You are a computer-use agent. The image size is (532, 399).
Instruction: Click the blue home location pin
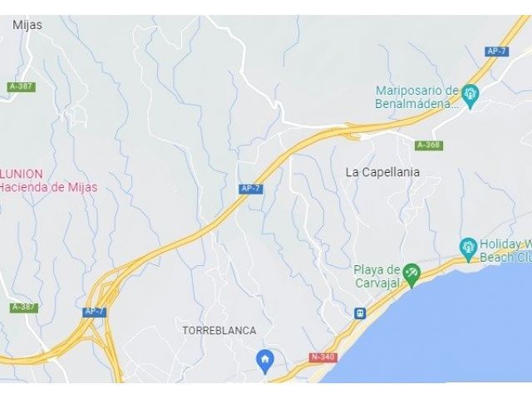coord(265,362)
